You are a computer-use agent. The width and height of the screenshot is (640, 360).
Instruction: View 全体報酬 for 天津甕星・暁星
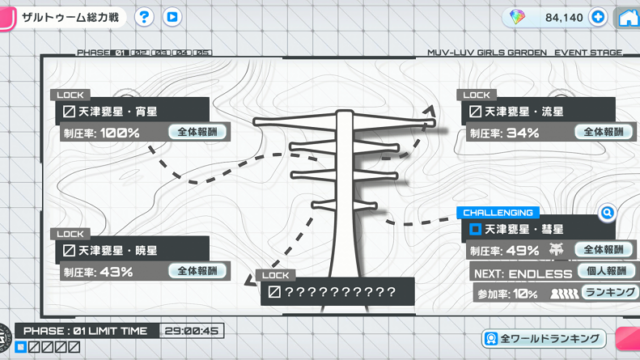click(x=197, y=271)
